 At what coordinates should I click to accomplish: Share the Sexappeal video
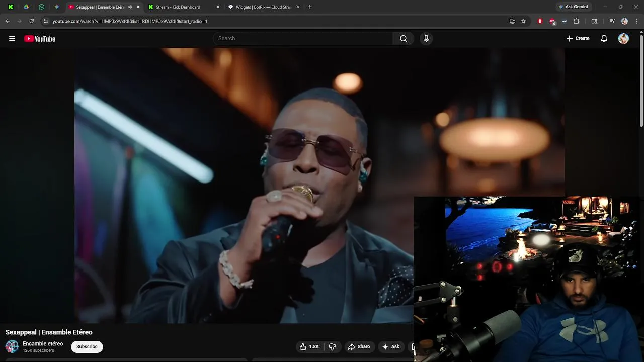(359, 347)
